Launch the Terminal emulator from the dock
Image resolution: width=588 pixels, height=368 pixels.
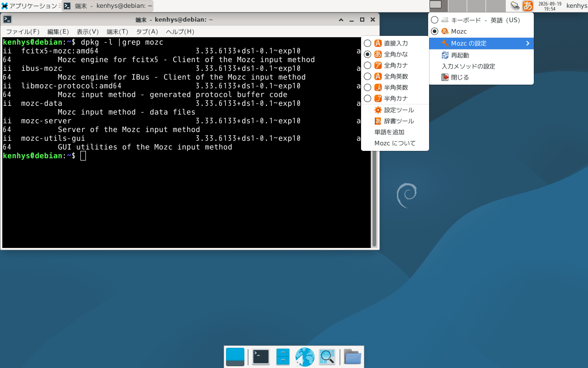pyautogui.click(x=261, y=357)
